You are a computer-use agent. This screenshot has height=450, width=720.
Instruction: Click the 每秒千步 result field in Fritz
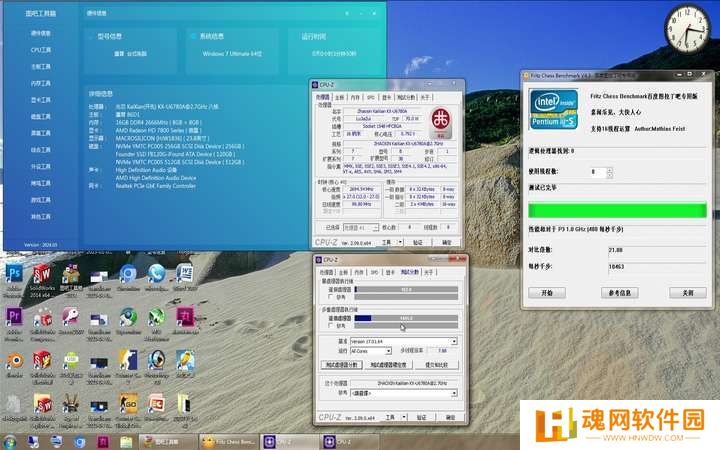(x=657, y=267)
